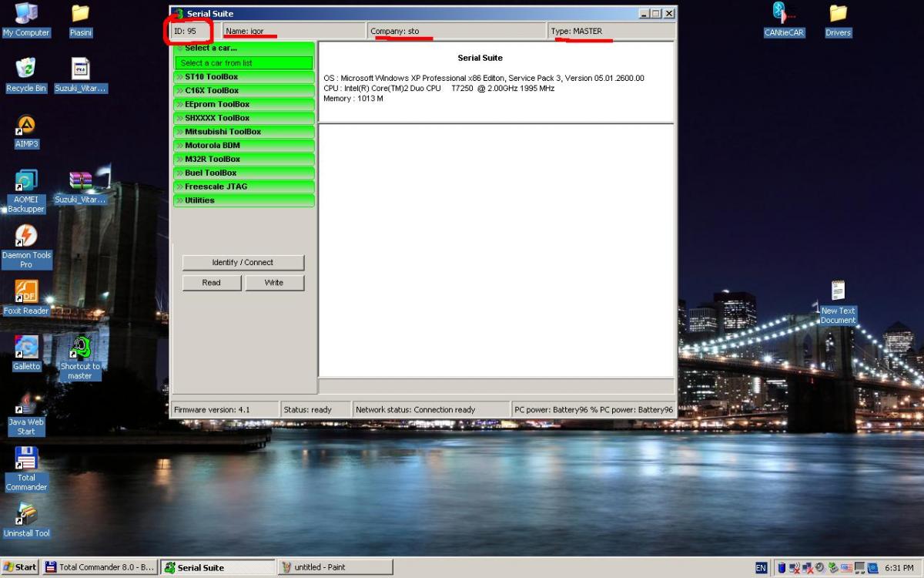Open the Shortcut to master icon

80,348
